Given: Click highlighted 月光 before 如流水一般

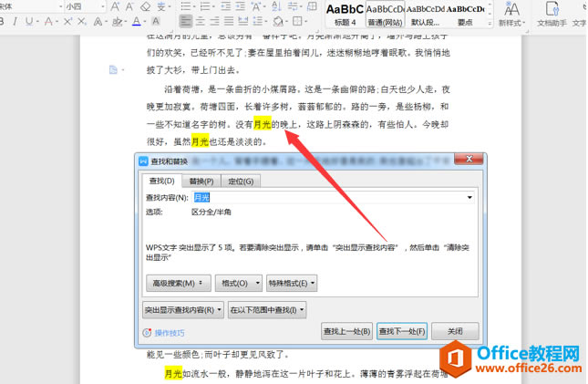Looking at the screenshot, I should pyautogui.click(x=173, y=373).
